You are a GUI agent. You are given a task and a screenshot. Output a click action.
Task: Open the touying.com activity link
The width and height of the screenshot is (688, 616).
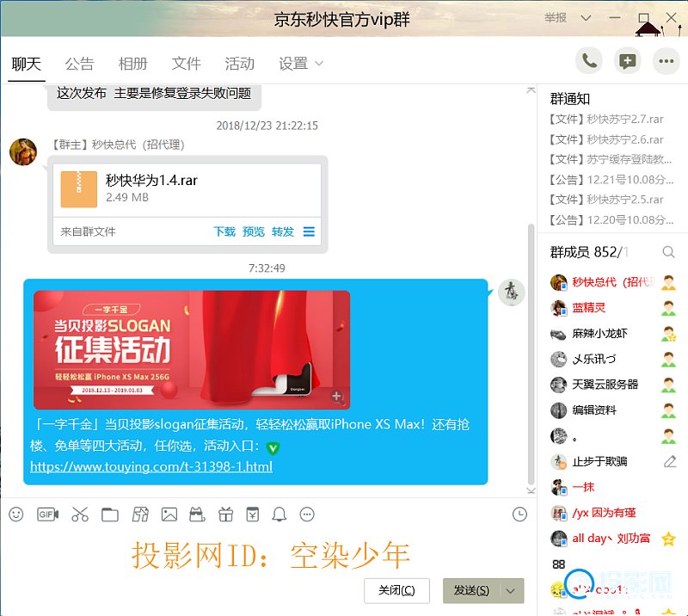(x=151, y=466)
